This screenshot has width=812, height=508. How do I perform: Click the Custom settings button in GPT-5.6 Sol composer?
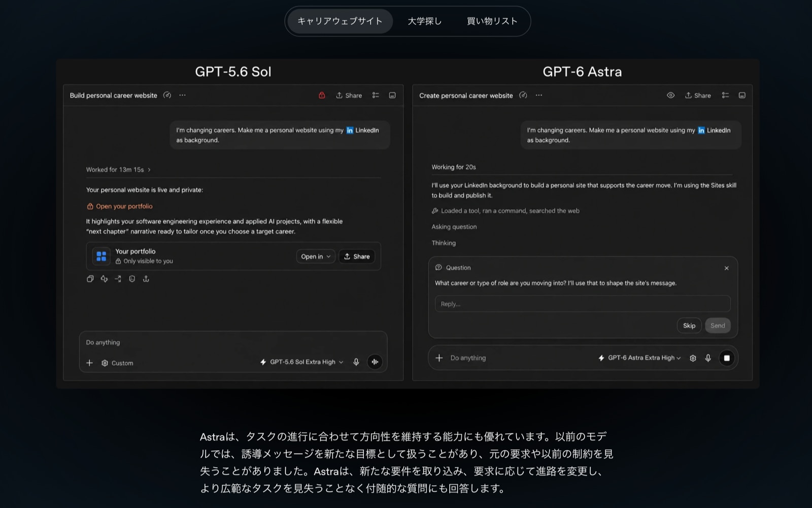point(117,363)
